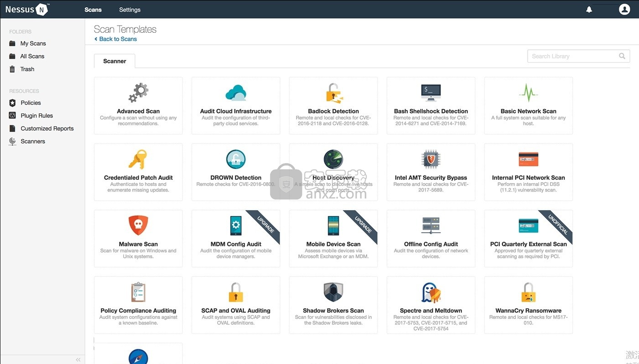Click the Bash Shellshock Detection title
639x364 pixels.
(x=431, y=111)
